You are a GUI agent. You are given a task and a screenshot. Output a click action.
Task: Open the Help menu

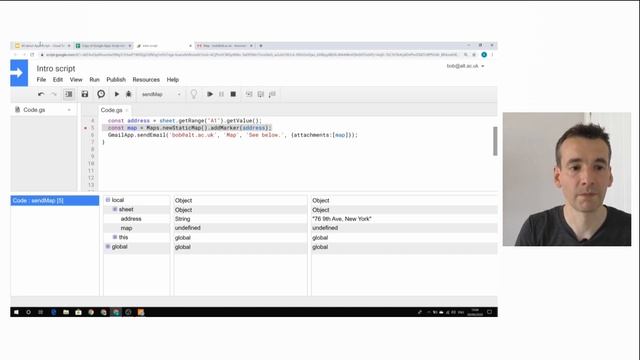point(173,80)
